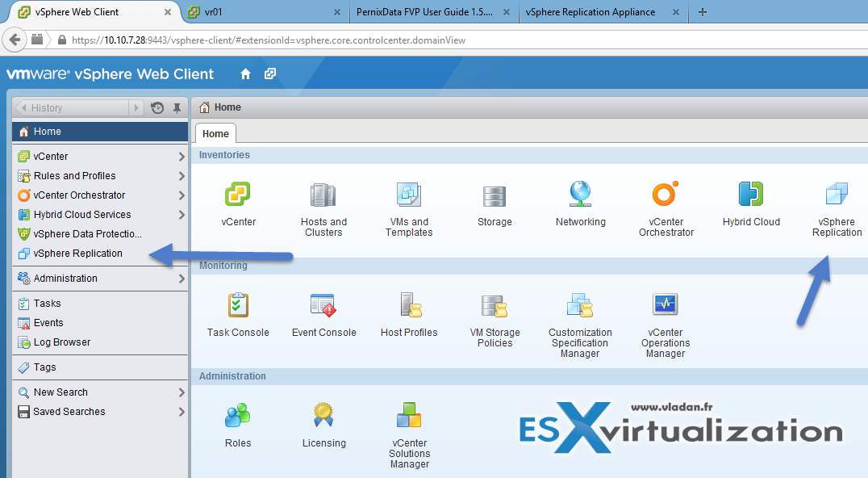
Task: Open the Networking inventory icon
Action: click(x=580, y=195)
